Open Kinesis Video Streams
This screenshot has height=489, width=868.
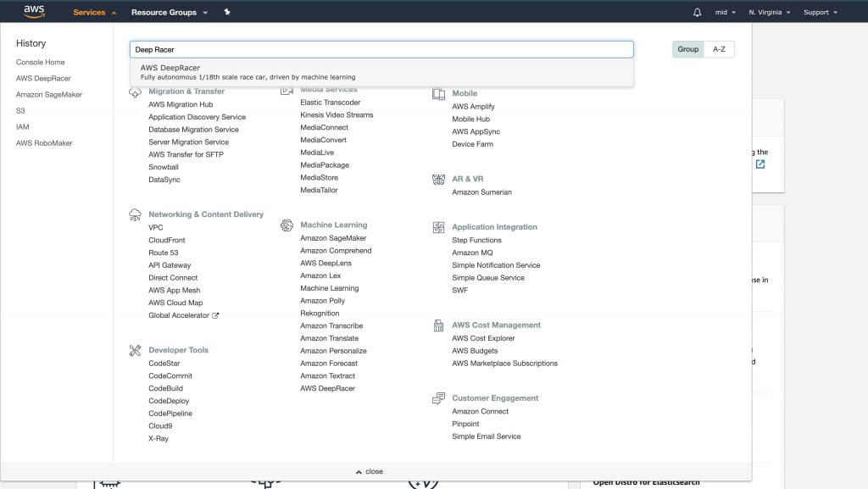click(x=337, y=115)
